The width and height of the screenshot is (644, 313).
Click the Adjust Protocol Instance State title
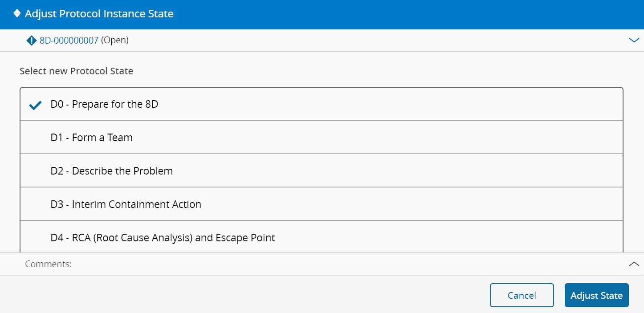pyautogui.click(x=99, y=14)
